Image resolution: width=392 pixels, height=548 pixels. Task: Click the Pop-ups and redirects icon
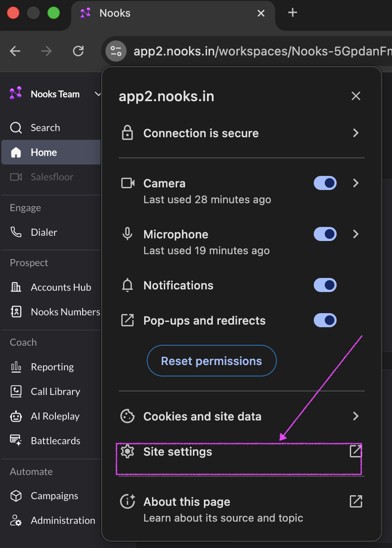(127, 320)
